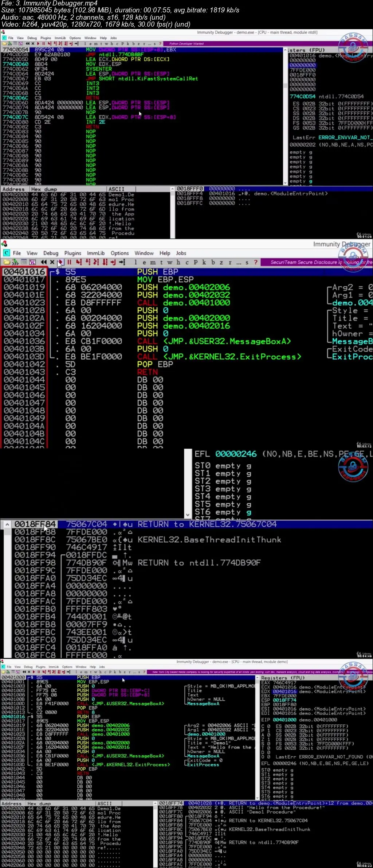Open ImmLib menu in the enlarged menu bar

point(96,253)
